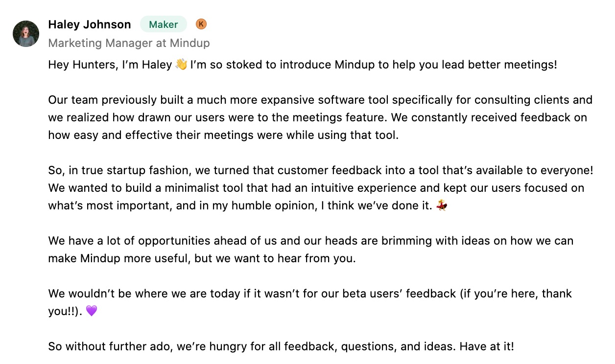Click the 'Have at it!' closing text
This screenshot has height=364, width=615.
486,346
